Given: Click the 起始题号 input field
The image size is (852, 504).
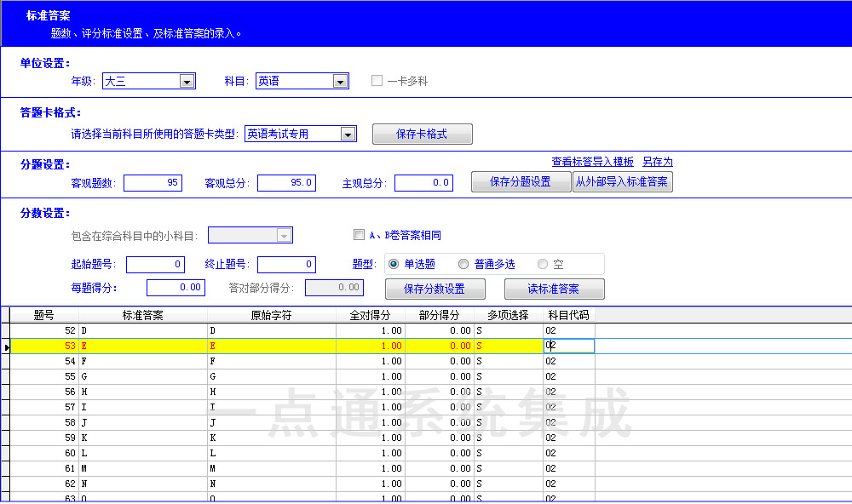Looking at the screenshot, I should [155, 265].
